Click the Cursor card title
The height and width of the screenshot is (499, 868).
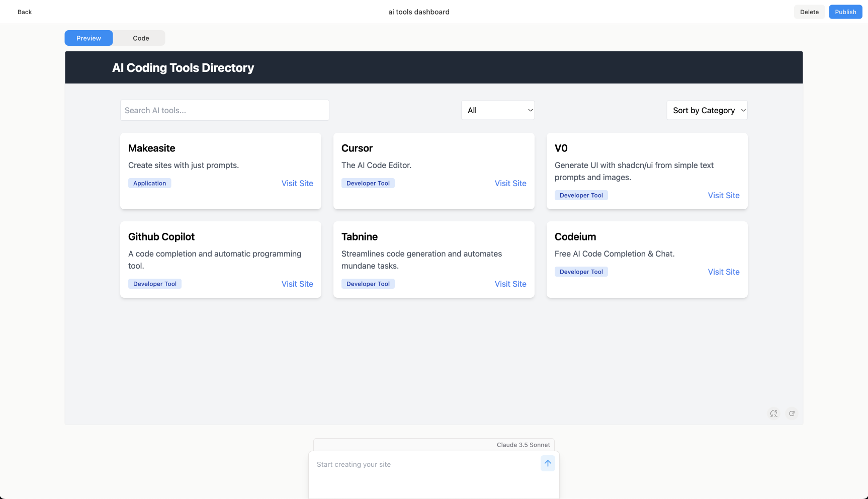coord(357,148)
